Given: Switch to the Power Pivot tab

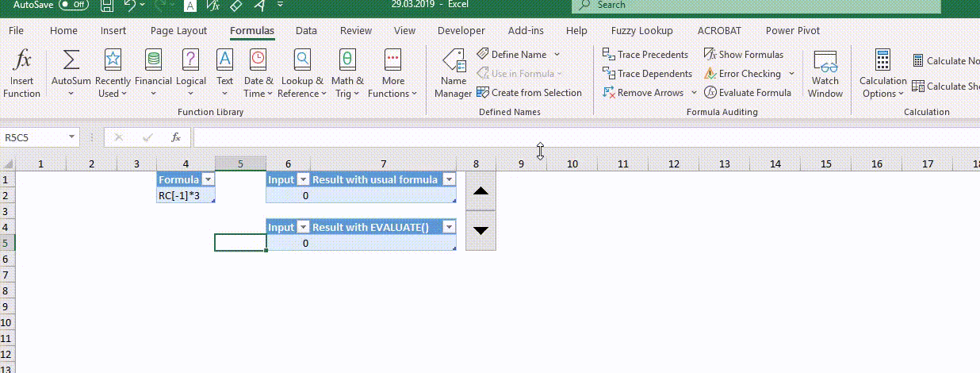Looking at the screenshot, I should pyautogui.click(x=793, y=31).
